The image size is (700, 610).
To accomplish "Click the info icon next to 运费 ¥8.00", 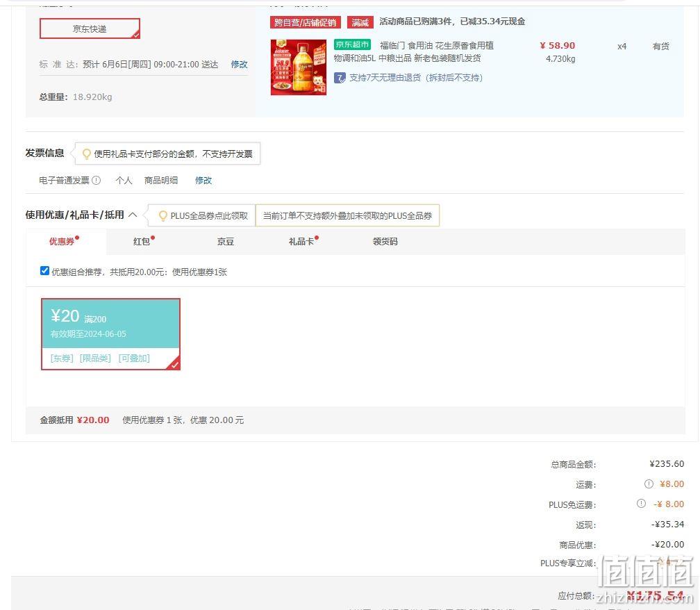I will coord(649,484).
